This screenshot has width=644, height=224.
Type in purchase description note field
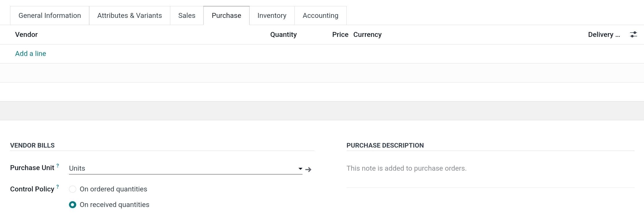pos(490,168)
